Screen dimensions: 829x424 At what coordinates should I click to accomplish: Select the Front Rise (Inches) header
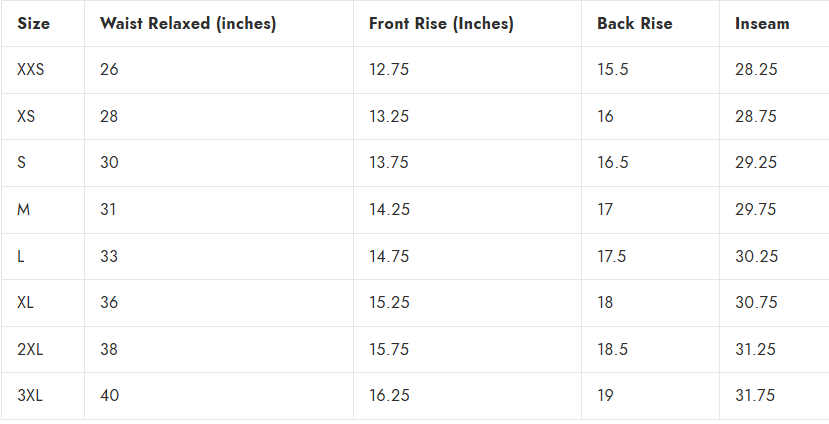click(441, 24)
